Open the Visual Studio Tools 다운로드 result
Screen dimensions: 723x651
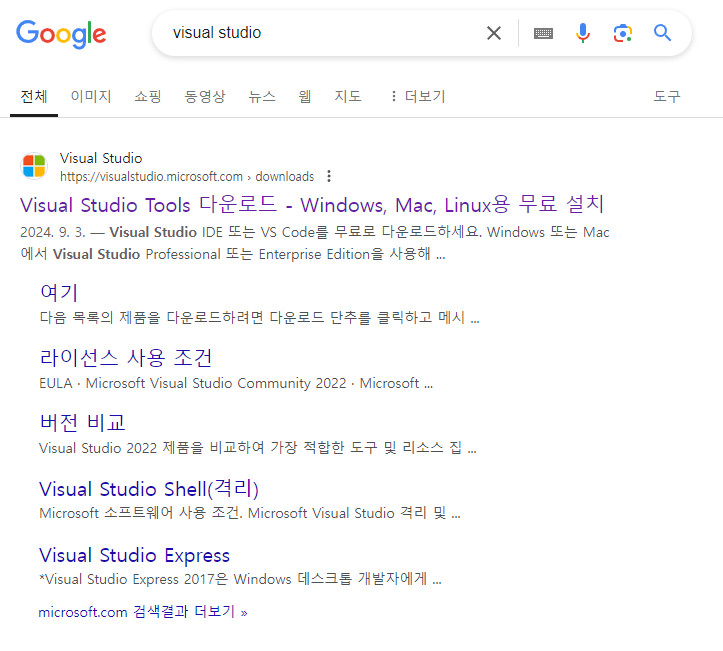[312, 205]
